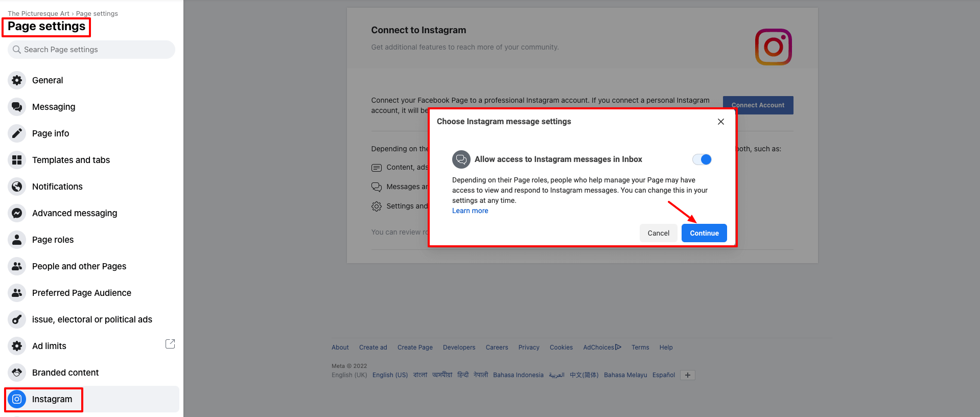Viewport: 980px width, 417px height.
Task: Open the Help footer link
Action: coord(666,347)
